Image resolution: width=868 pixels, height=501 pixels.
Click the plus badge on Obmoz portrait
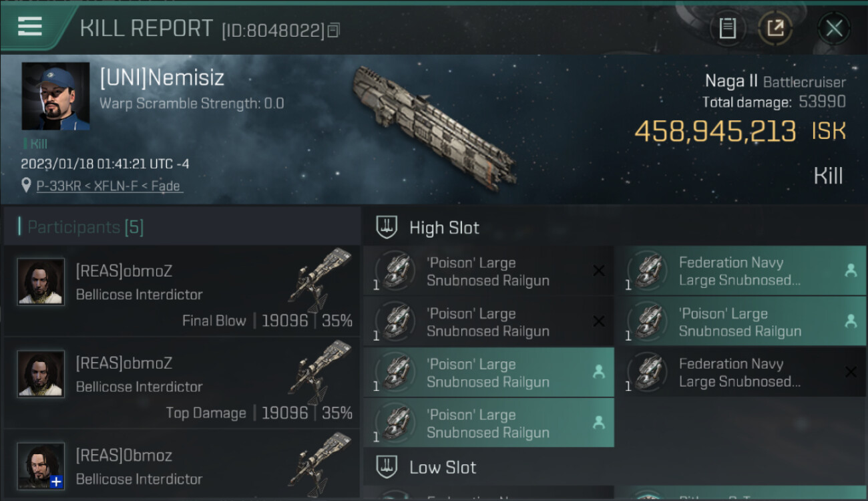point(57,481)
